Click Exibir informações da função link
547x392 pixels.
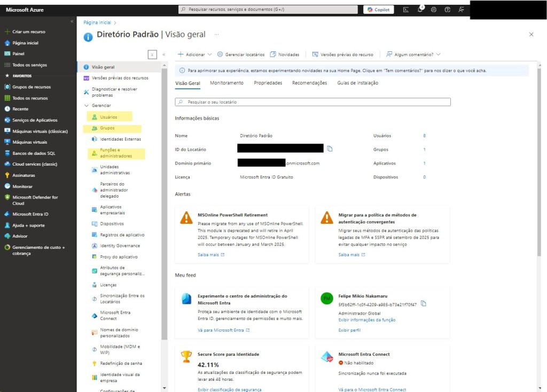366,320
